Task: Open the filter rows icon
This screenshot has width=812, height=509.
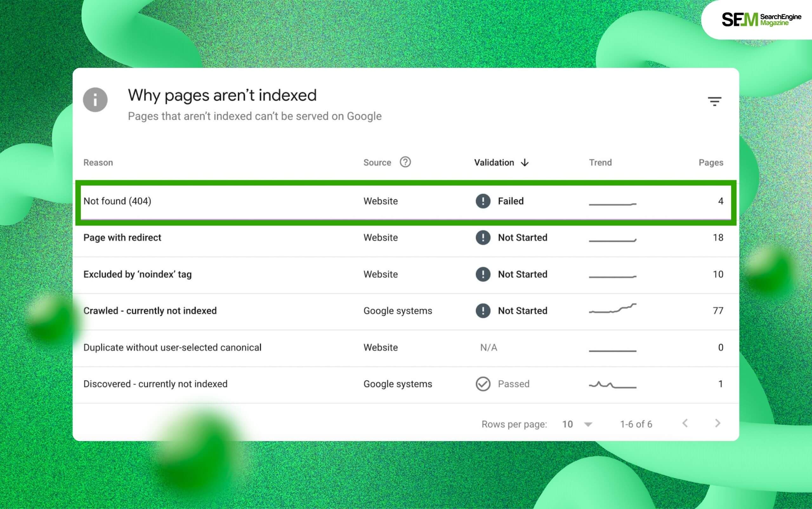Action: coord(714,101)
